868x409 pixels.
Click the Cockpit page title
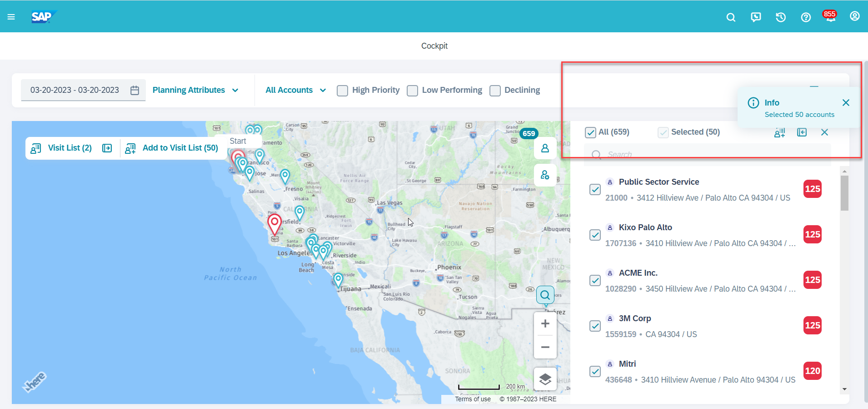(x=434, y=46)
